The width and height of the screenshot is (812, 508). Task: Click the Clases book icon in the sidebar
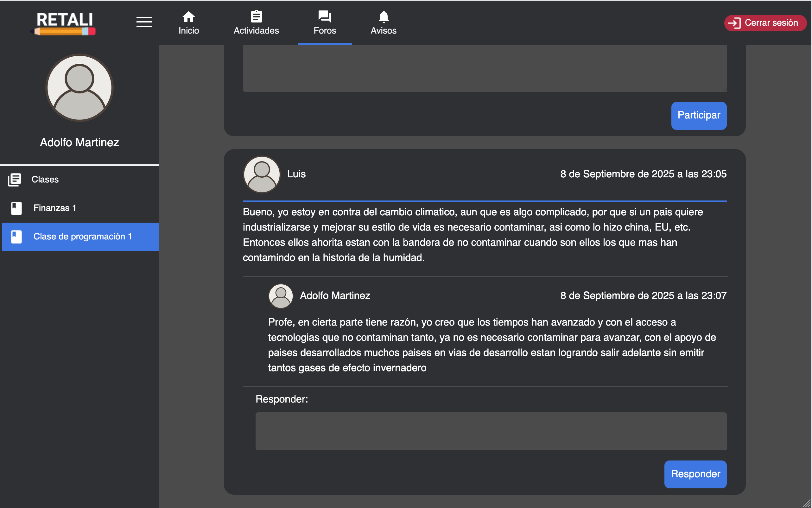[x=14, y=179]
